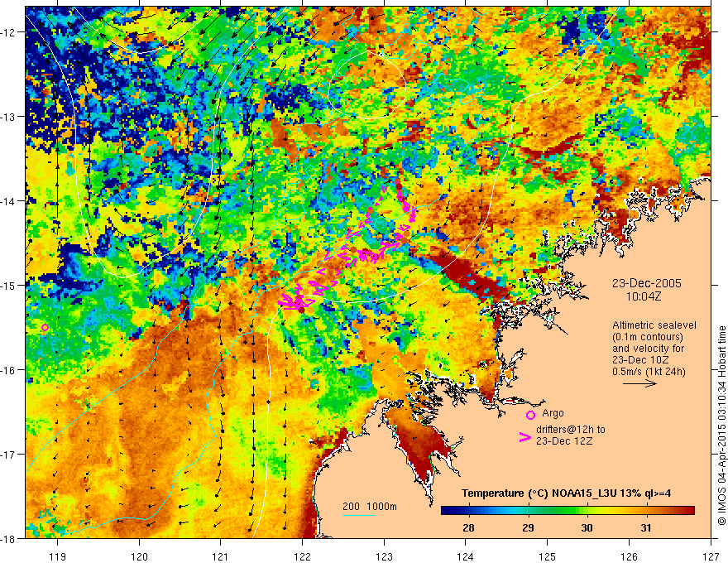Click the colorbar value 31
This screenshot has height=563, width=728.
[646, 527]
